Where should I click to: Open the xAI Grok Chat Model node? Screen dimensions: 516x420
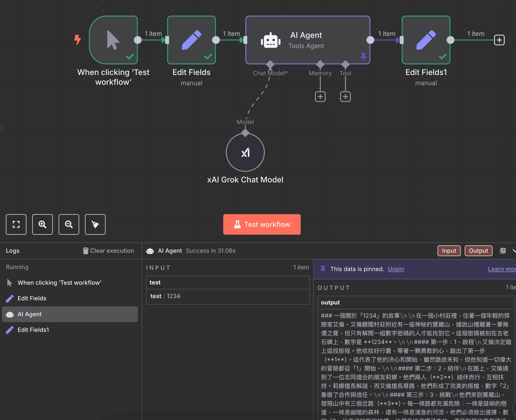tap(245, 152)
